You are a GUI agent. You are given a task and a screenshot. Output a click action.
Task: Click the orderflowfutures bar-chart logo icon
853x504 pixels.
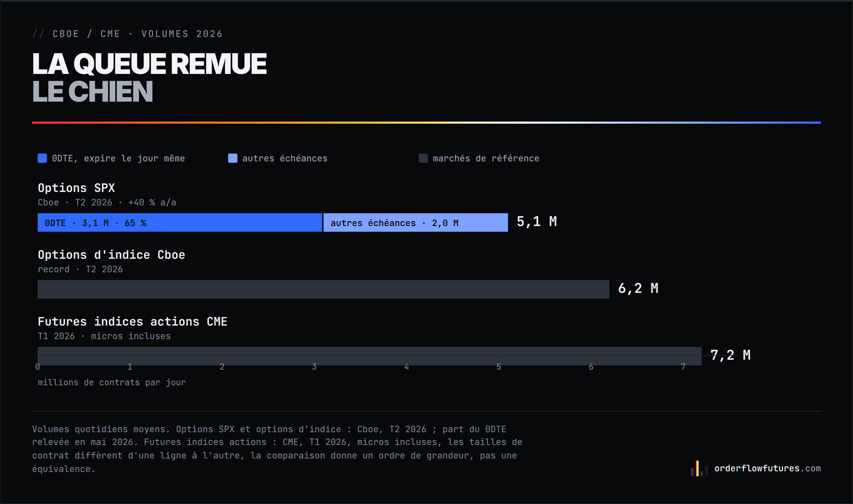pos(699,468)
